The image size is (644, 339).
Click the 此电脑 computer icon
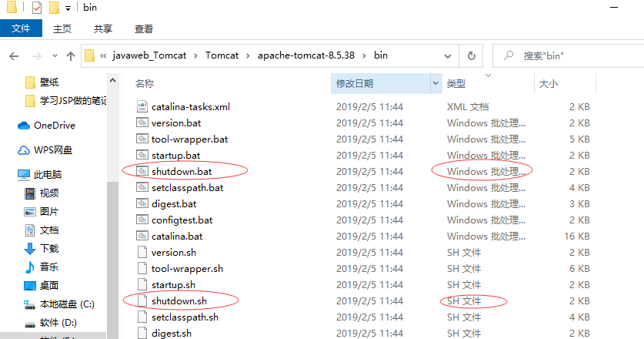(x=24, y=175)
